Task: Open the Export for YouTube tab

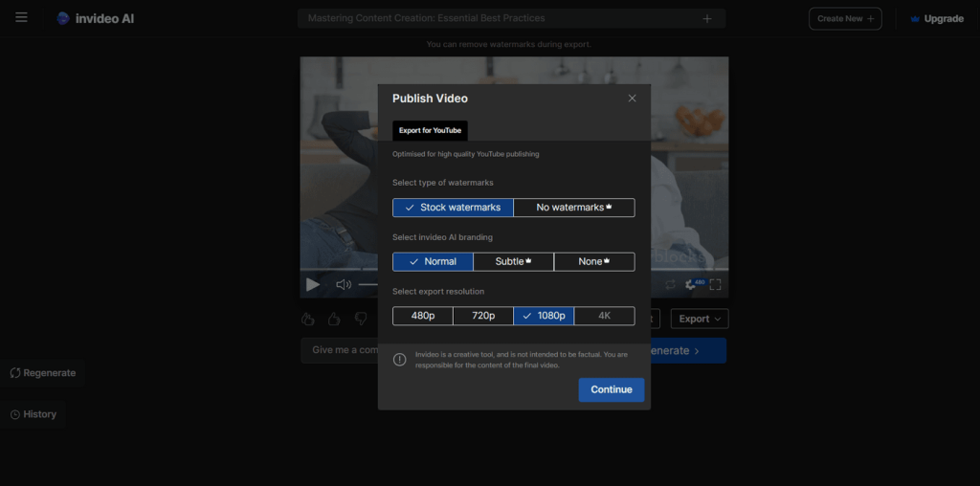Action: point(430,130)
